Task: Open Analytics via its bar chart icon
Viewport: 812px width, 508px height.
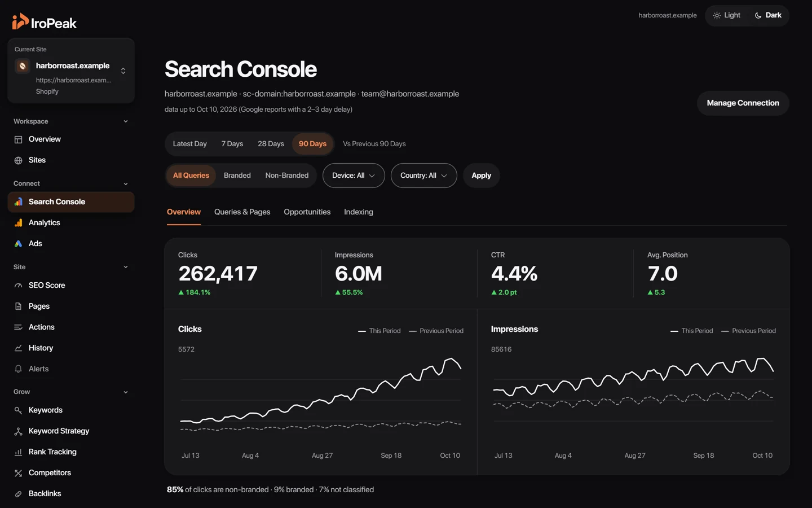Action: click(18, 223)
